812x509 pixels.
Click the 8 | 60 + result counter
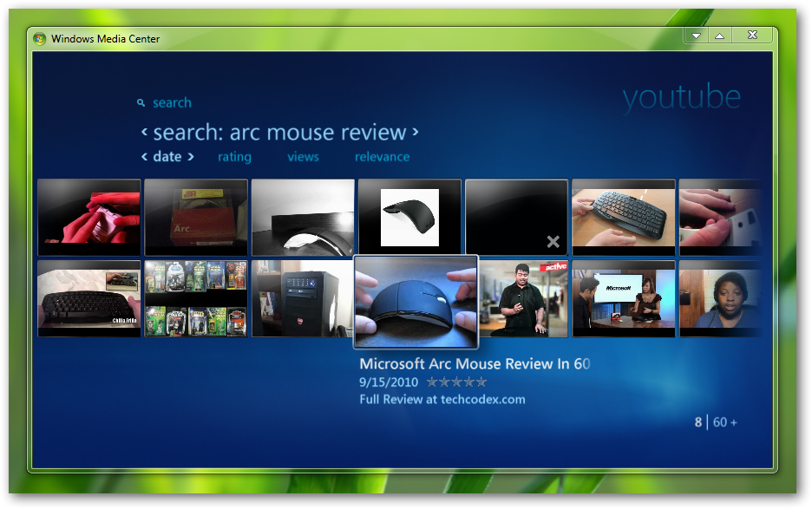coord(716,422)
